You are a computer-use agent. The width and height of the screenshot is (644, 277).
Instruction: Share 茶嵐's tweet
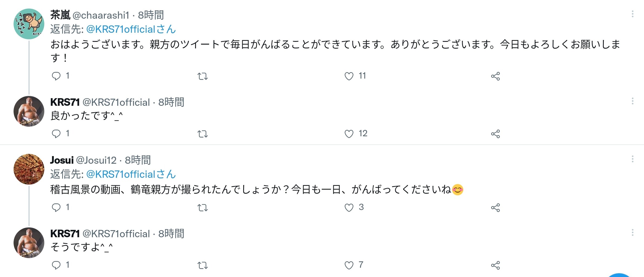click(x=495, y=76)
